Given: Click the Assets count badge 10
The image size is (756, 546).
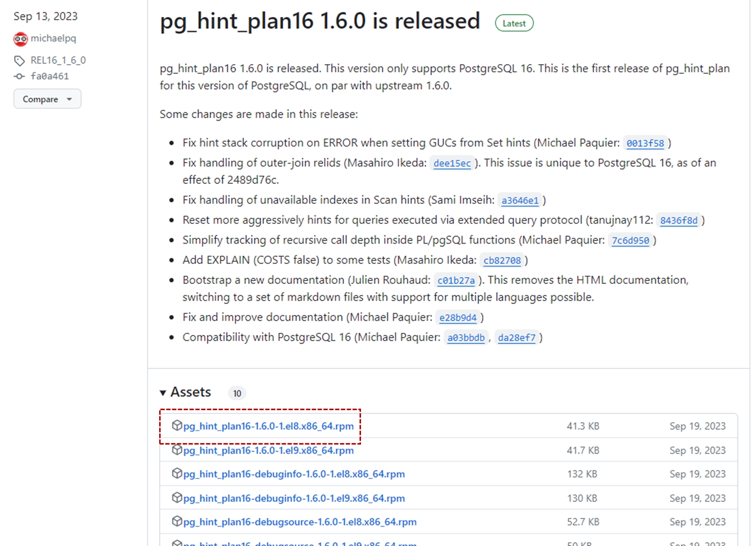Looking at the screenshot, I should tap(237, 393).
